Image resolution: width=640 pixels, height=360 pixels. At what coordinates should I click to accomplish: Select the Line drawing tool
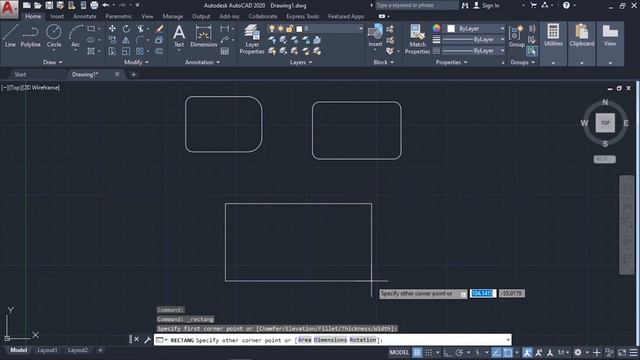10,36
